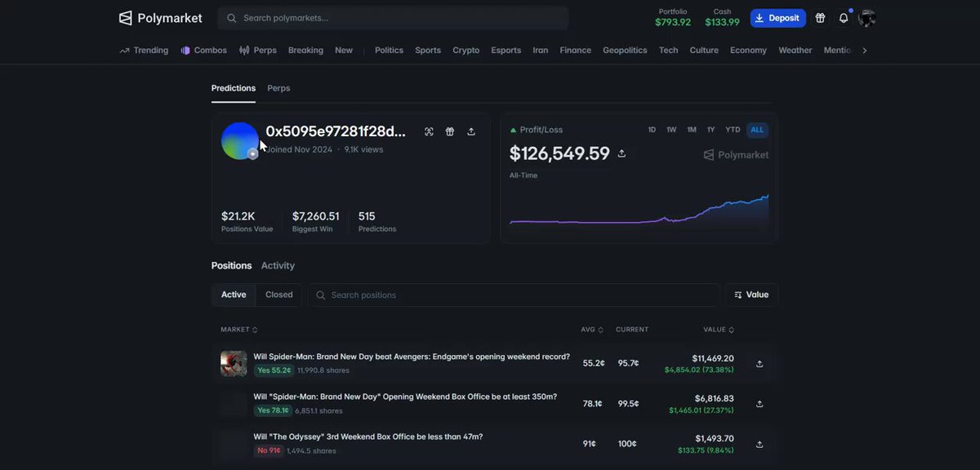This screenshot has width=980, height=470.
Task: Click the Yes 55.2¢ position badge
Action: point(274,370)
